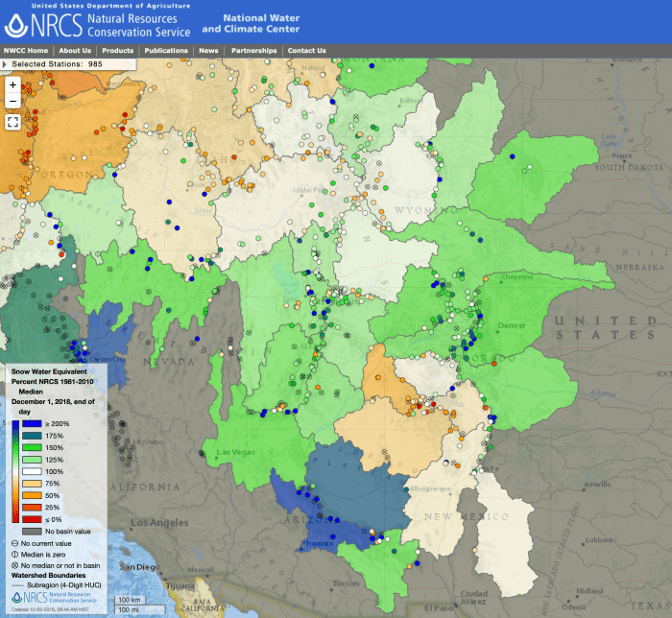Go to the Publications page

tap(166, 51)
